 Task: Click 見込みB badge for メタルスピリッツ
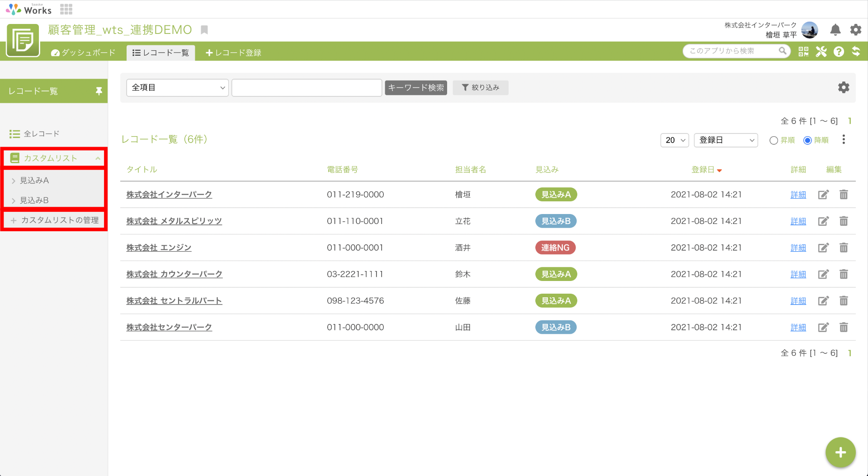(x=556, y=221)
